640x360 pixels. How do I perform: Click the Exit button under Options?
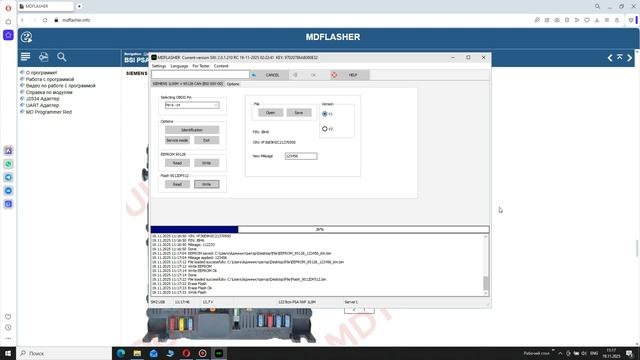coord(207,140)
